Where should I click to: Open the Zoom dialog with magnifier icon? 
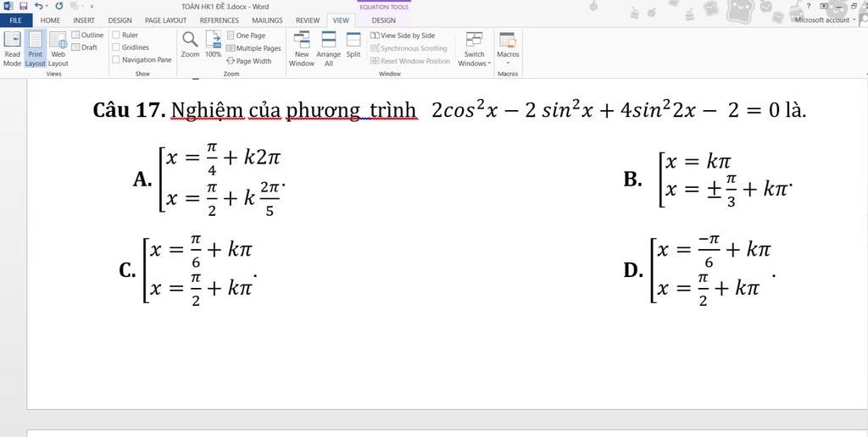tap(190, 44)
